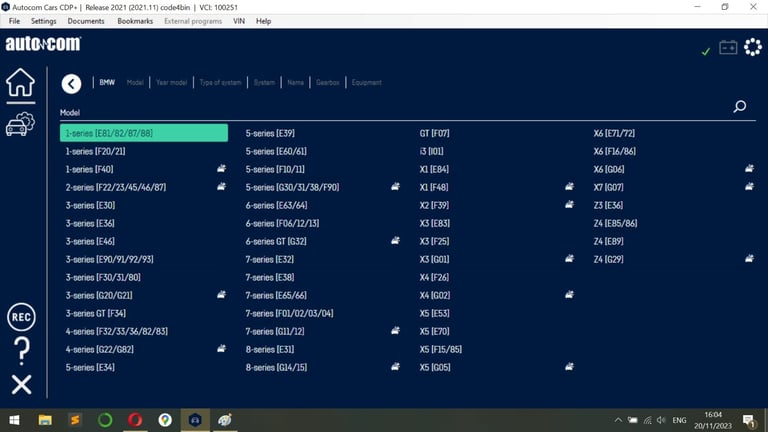The image size is (768, 432).
Task: Click car icon beside X6 [G06]
Action: (x=749, y=168)
